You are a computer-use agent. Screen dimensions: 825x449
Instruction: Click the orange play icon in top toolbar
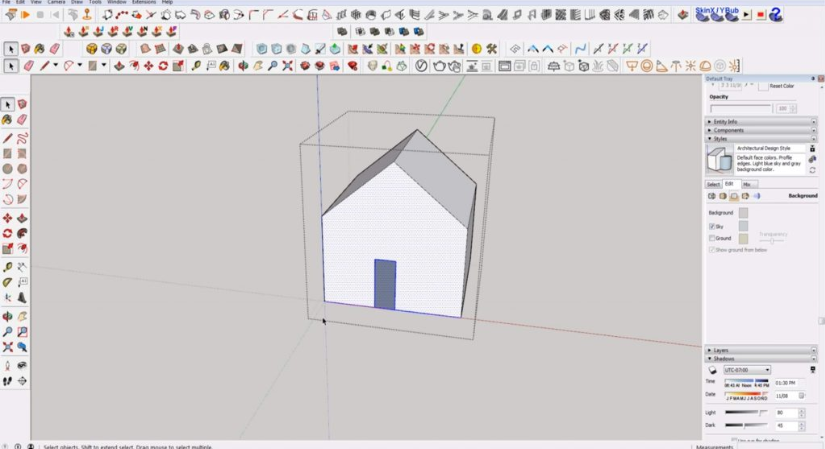click(x=25, y=15)
